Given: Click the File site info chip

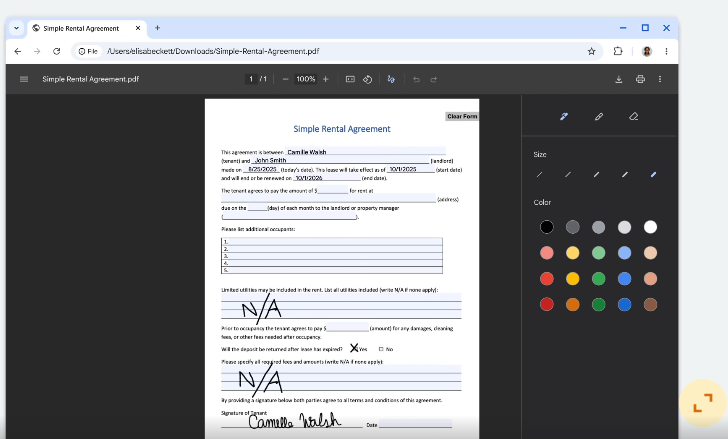Looking at the screenshot, I should pos(88,52).
